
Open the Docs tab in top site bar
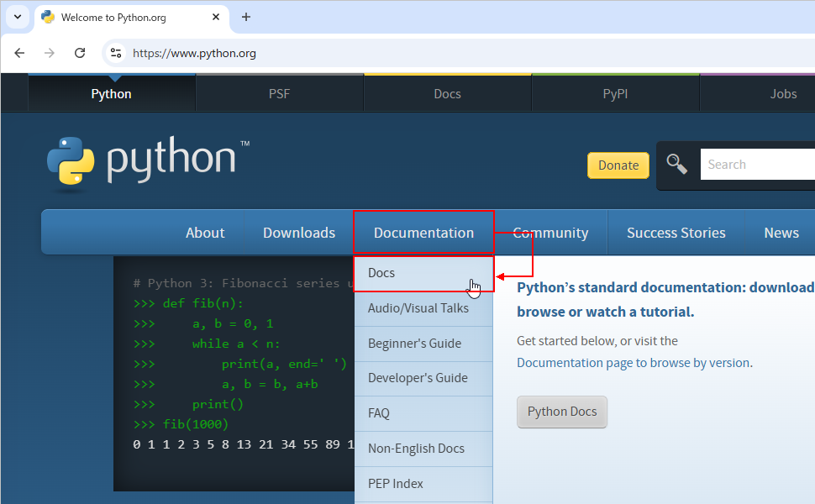[448, 93]
